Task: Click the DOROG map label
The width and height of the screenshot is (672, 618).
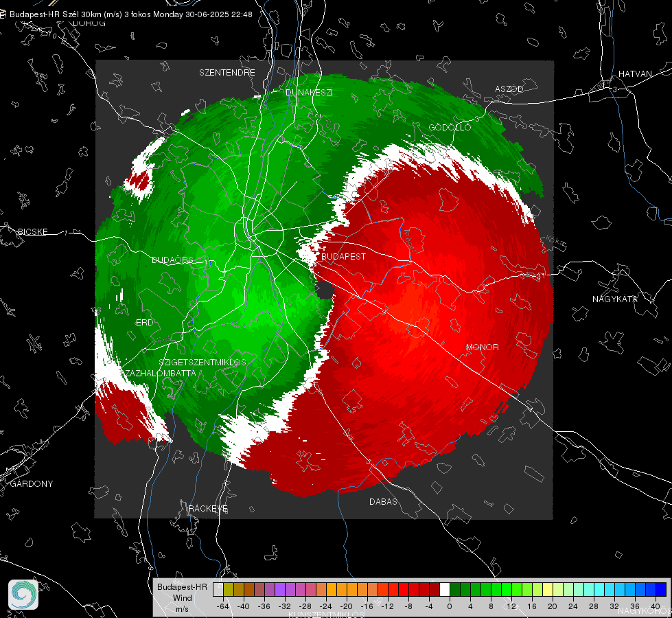Action: tap(89, 23)
